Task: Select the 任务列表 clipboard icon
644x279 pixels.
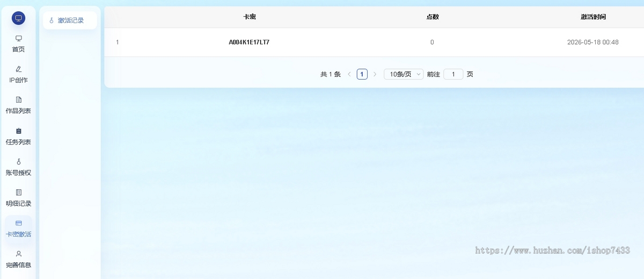Action: pos(19,131)
